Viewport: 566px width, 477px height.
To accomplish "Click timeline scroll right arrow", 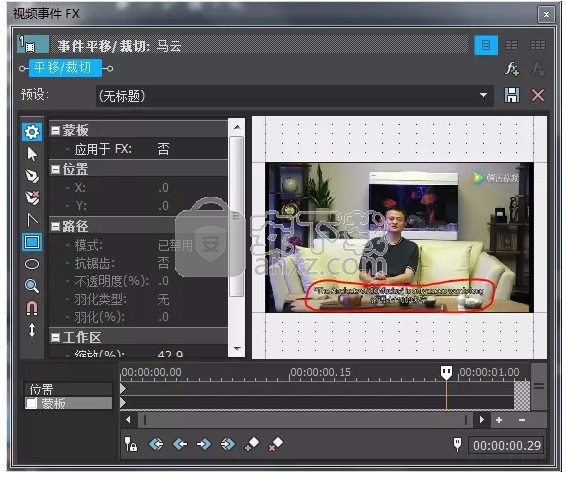I will (x=482, y=420).
